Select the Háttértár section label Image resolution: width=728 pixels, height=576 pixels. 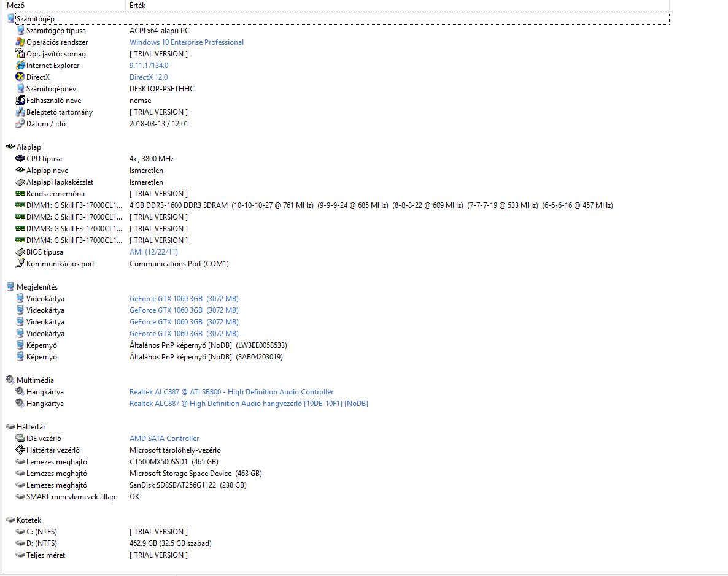click(x=31, y=426)
